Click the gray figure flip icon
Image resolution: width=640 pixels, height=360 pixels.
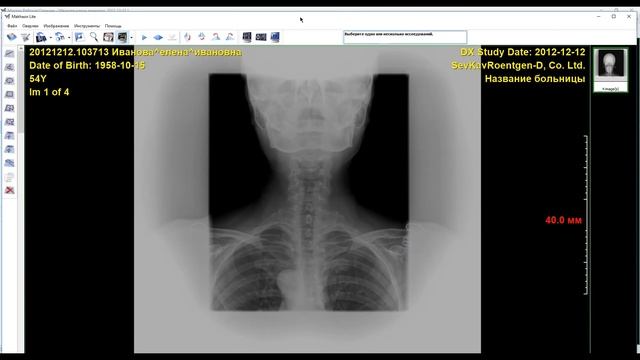(230, 37)
